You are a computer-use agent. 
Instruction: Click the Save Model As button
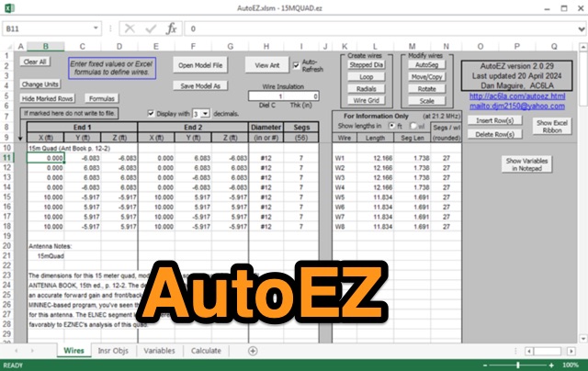pyautogui.click(x=200, y=85)
